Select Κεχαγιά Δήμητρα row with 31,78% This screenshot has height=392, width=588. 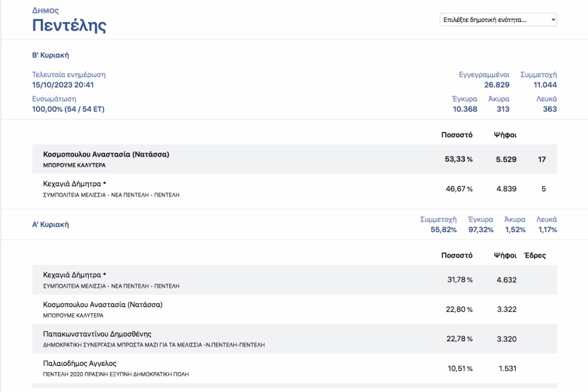click(x=294, y=280)
